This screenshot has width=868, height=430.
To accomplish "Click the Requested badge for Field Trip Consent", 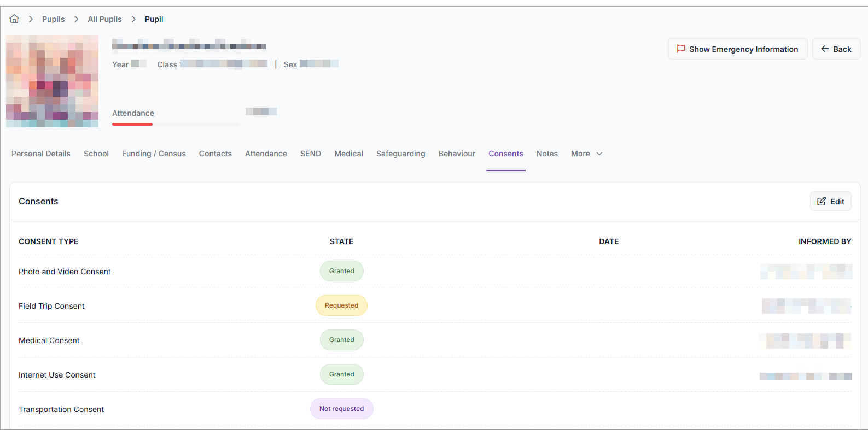I will tap(341, 305).
